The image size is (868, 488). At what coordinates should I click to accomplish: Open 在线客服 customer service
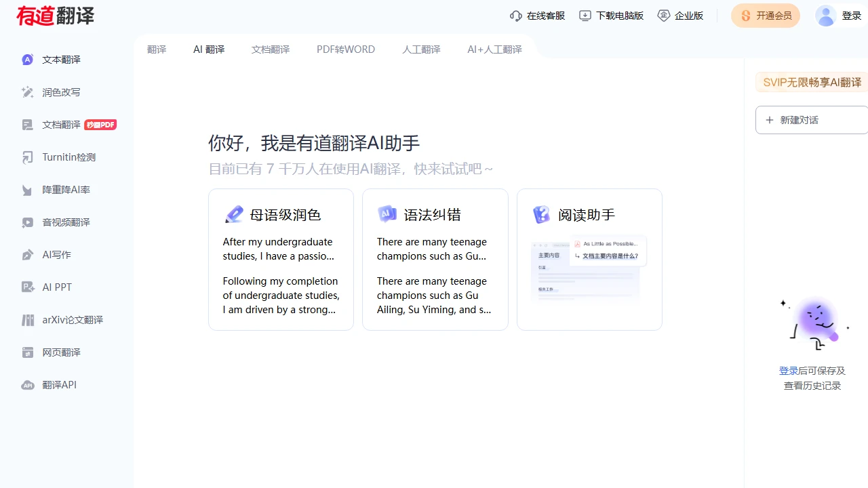538,16
